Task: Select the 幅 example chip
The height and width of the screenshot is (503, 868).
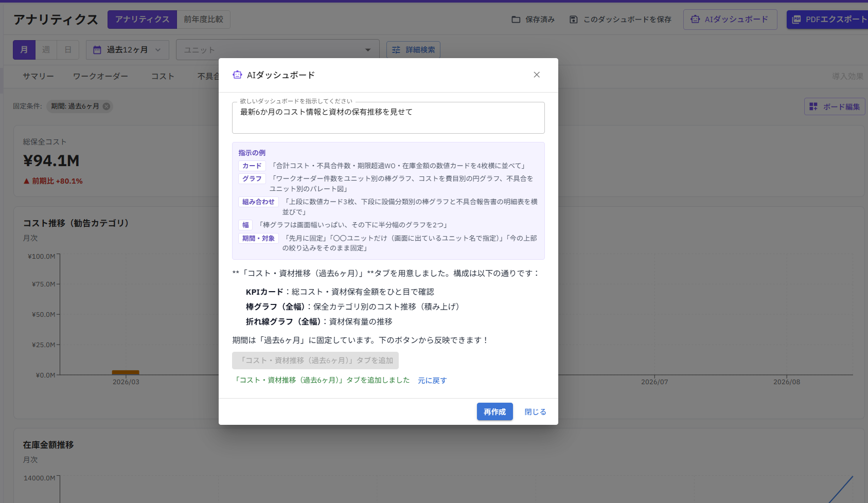Action: coord(245,225)
